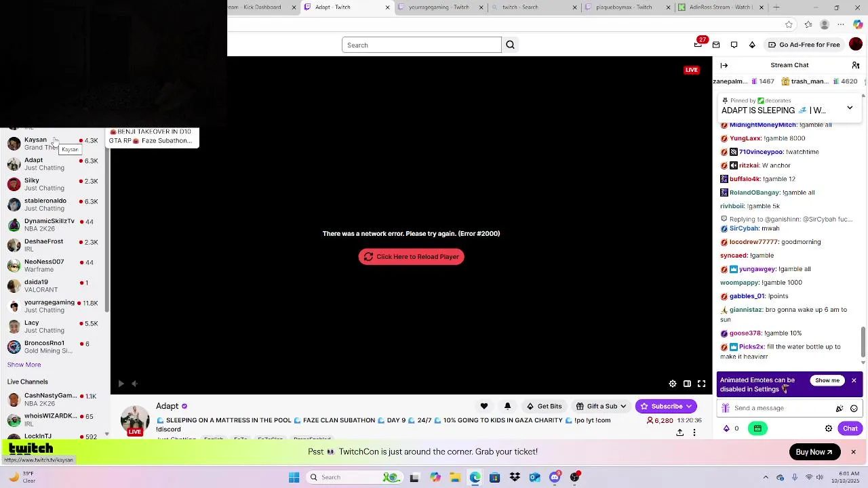
Task: Open browser Settings and more menu
Action: (841, 24)
